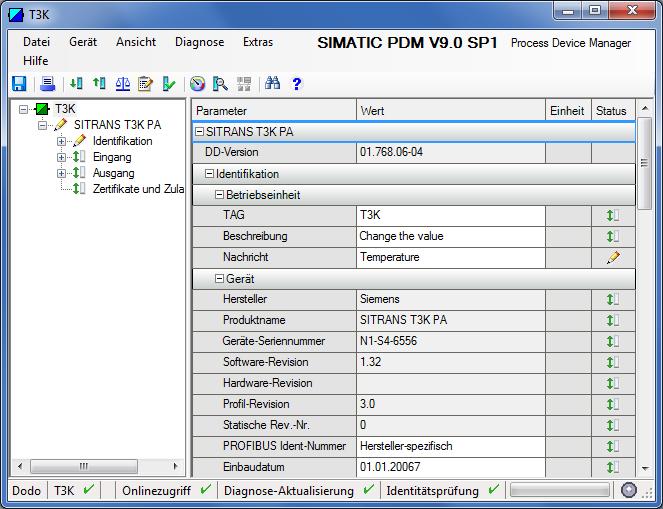Expand the Identifikation tree node
This screenshot has height=509, width=663.
(x=61, y=141)
